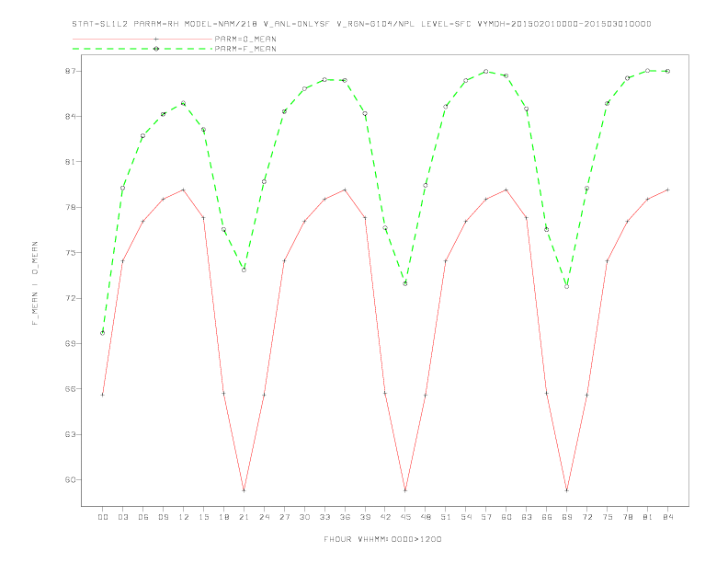The height and width of the screenshot is (563, 728).
Task: Click the y-axis tick value 72
Action: click(x=70, y=298)
